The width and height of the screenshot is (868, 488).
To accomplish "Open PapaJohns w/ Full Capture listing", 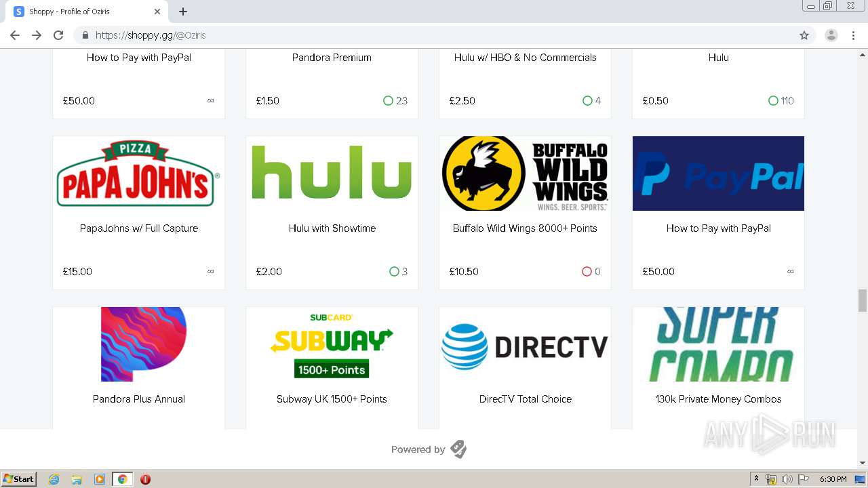I will [x=139, y=228].
